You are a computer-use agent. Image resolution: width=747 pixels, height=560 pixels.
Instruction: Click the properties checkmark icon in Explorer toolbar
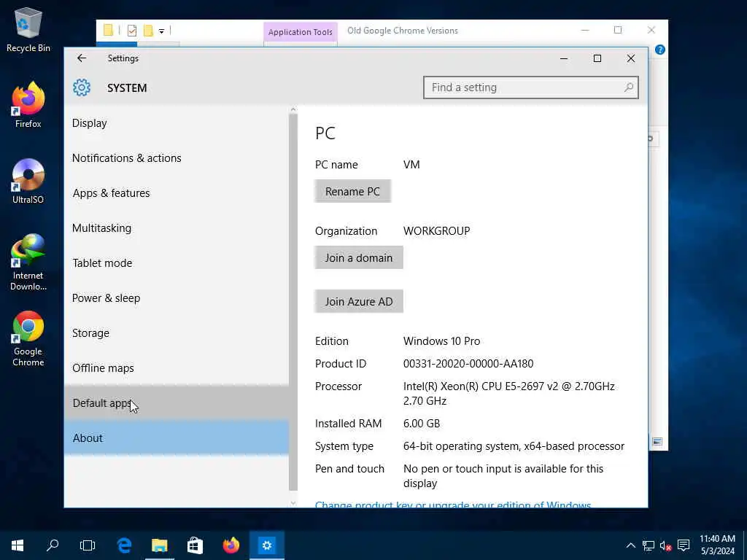(x=132, y=31)
